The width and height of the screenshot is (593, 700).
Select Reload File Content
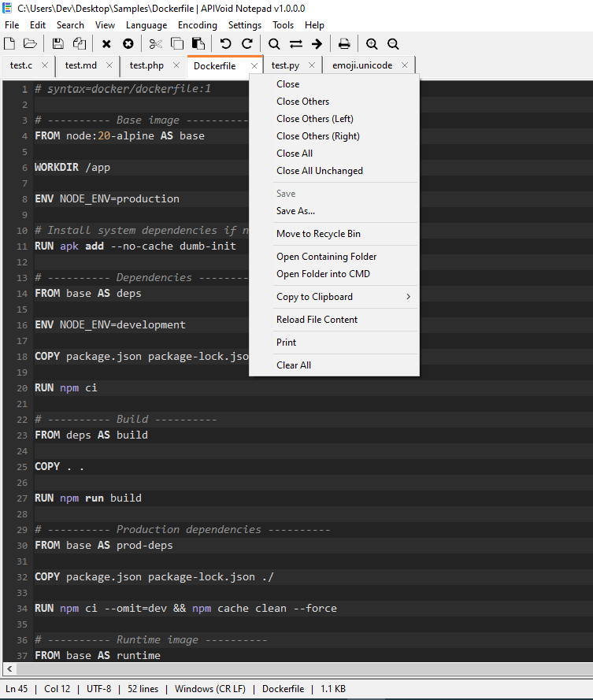click(x=334, y=320)
